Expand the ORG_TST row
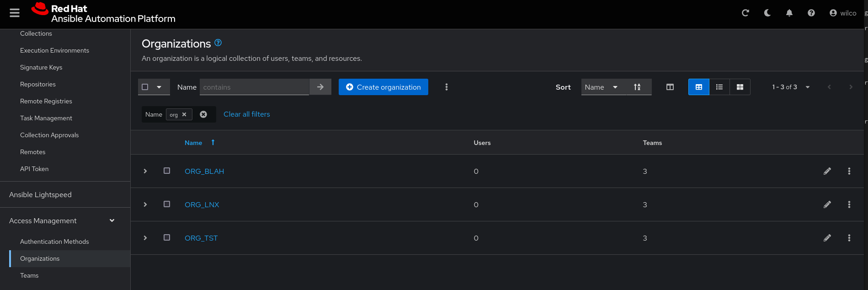This screenshot has height=290, width=868. pos(145,238)
